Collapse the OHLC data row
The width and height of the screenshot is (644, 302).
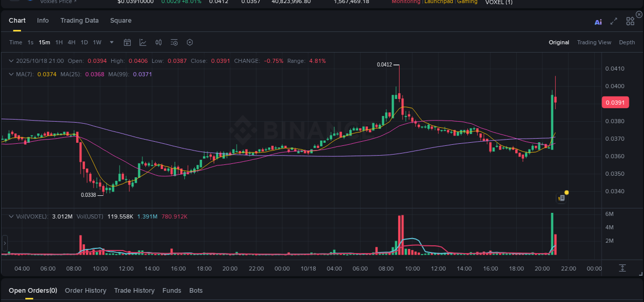click(11, 60)
